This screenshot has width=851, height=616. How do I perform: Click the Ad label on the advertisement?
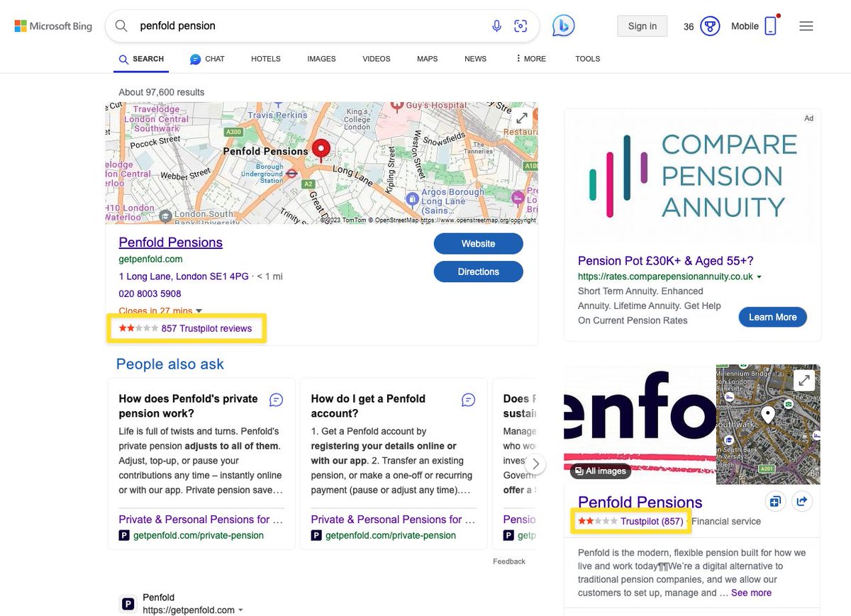[x=808, y=118]
